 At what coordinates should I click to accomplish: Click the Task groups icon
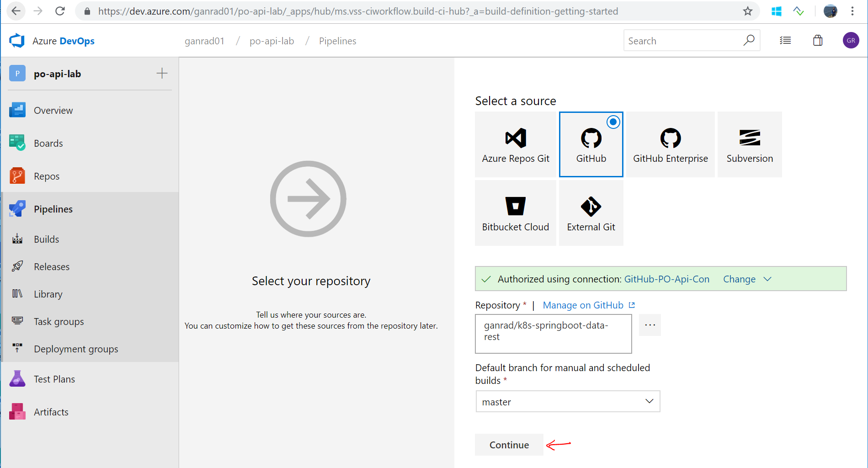click(17, 321)
